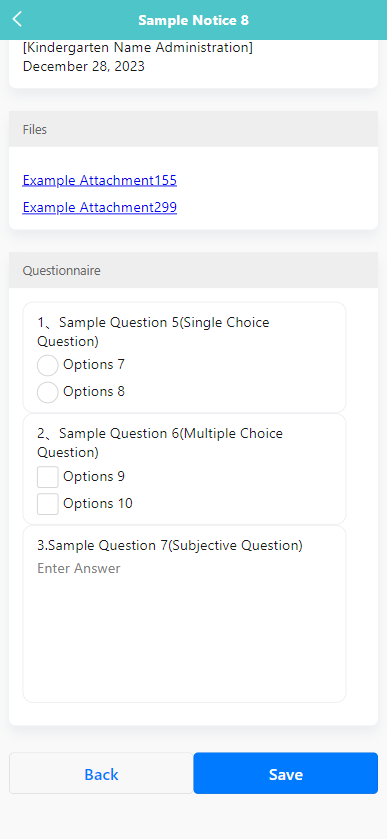Click the Kindergarten Name Administration signature text

(x=138, y=48)
